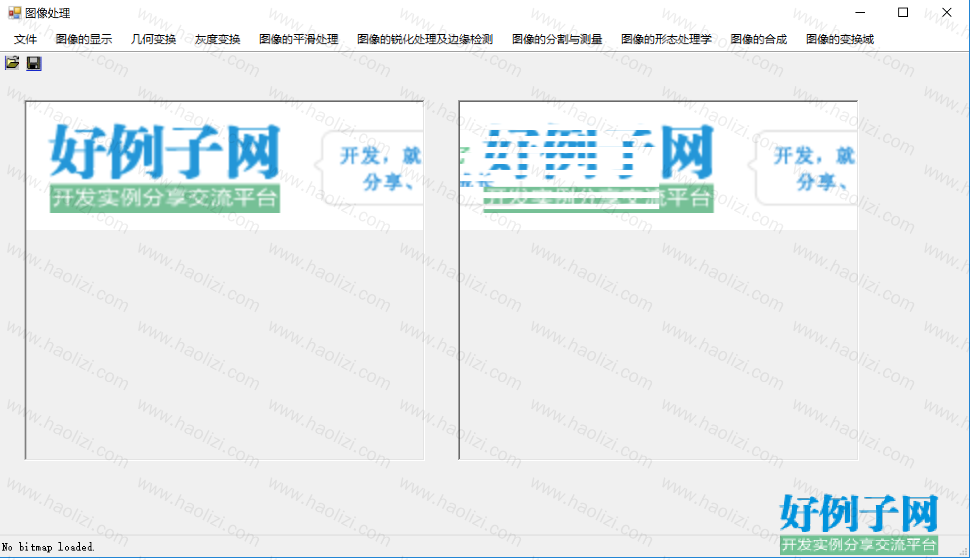Open the 文件 menu
The width and height of the screenshot is (970, 560).
[25, 39]
